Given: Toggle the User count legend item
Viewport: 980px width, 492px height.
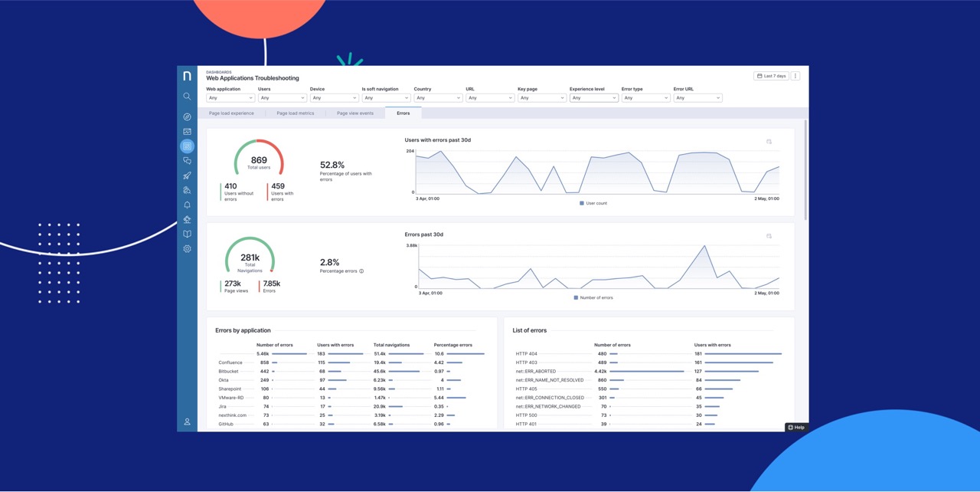Looking at the screenshot, I should pyautogui.click(x=592, y=203).
